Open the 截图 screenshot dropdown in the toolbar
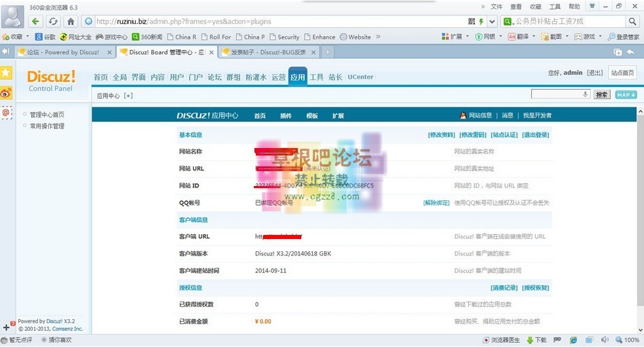This screenshot has height=347, width=644. (x=552, y=37)
